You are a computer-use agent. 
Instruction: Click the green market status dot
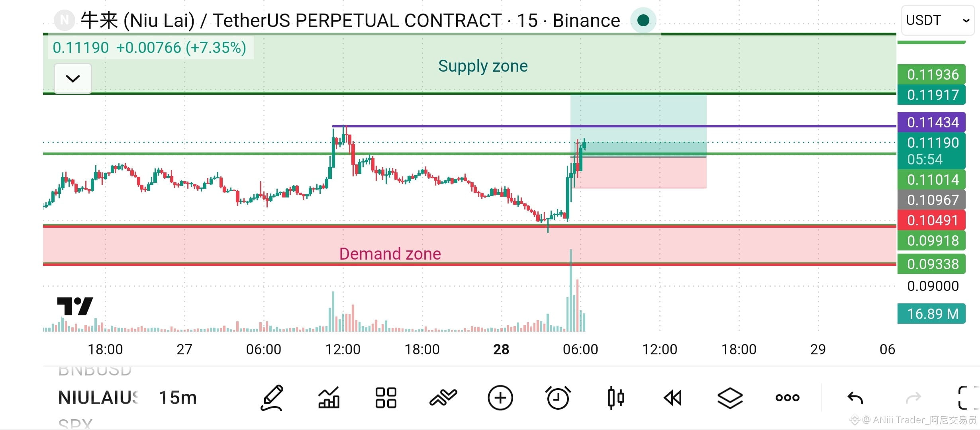(643, 20)
